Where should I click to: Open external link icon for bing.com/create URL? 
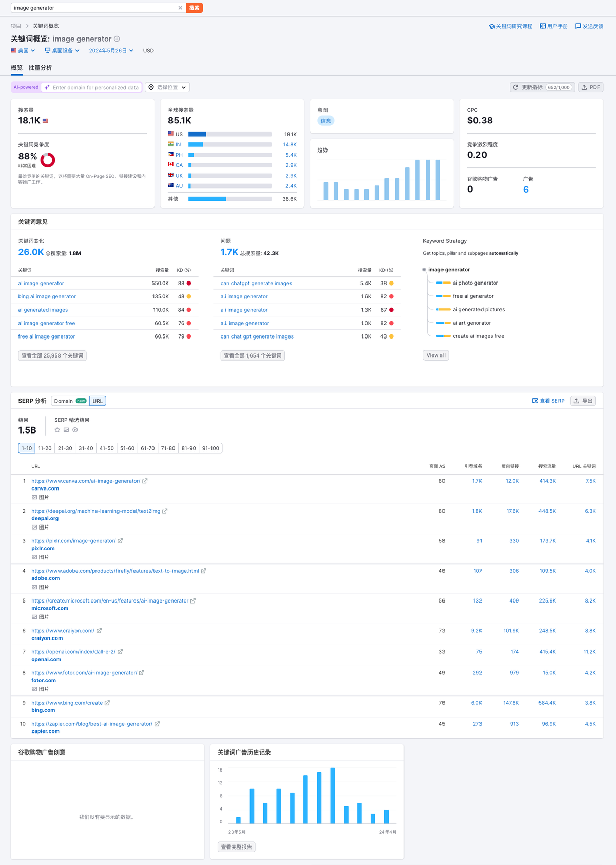[x=107, y=703]
